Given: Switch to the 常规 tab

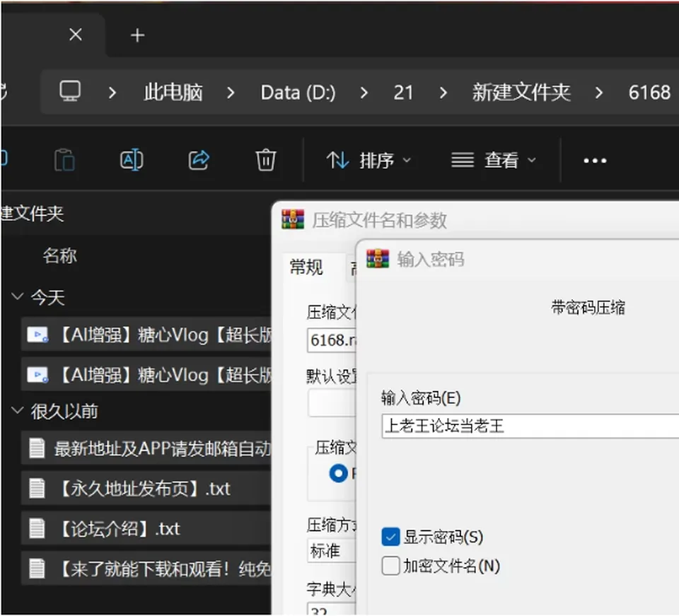Looking at the screenshot, I should (306, 267).
